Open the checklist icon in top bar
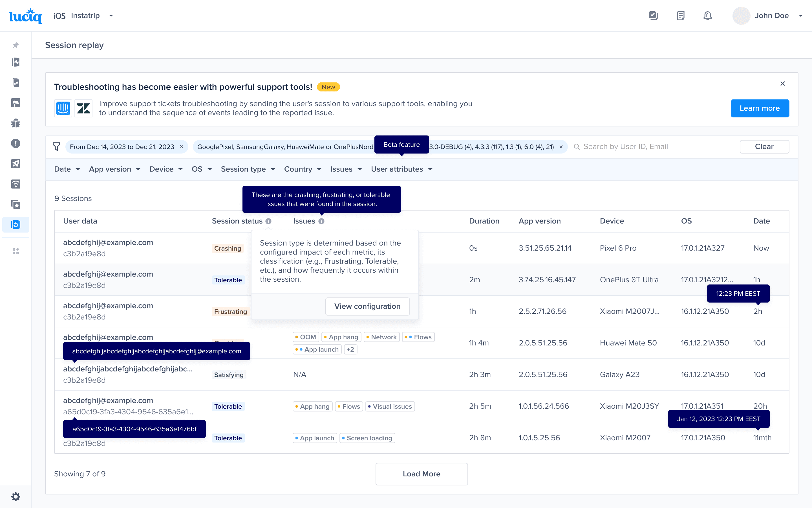This screenshot has height=508, width=812. 653,16
